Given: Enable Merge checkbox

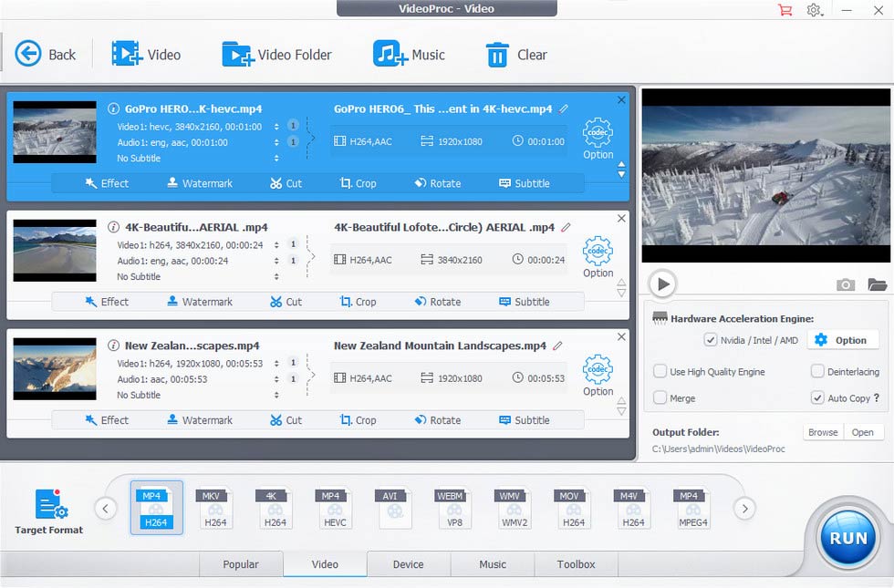Looking at the screenshot, I should click(x=660, y=397).
